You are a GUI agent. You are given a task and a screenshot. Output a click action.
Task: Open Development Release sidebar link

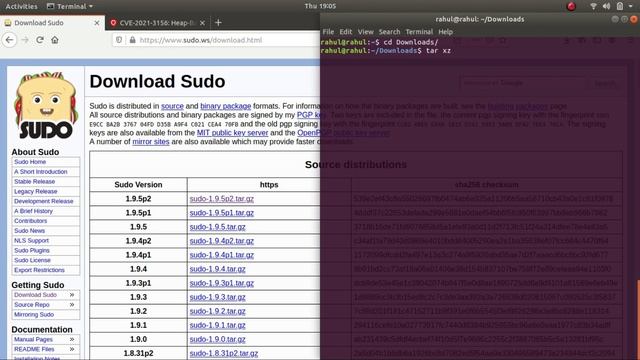point(44,201)
